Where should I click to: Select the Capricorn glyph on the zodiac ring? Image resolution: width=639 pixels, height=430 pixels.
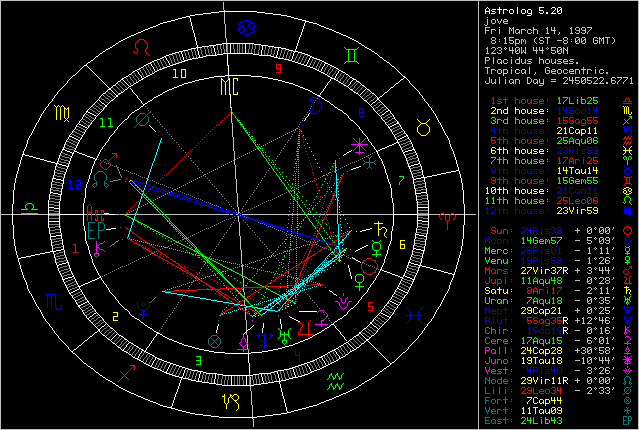pos(231,401)
